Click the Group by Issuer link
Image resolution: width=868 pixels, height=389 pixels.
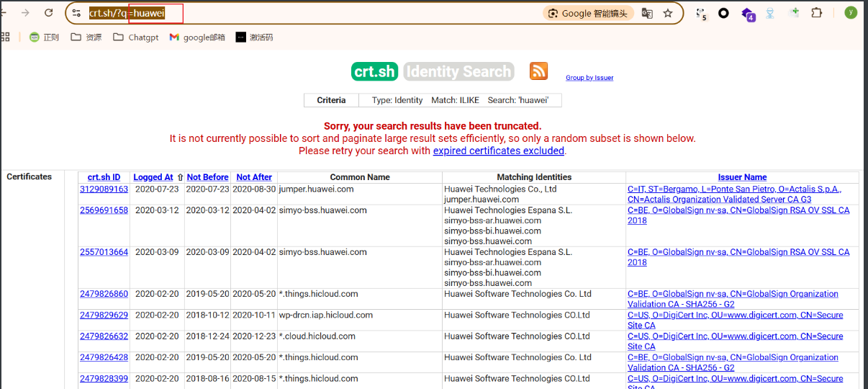click(x=589, y=78)
